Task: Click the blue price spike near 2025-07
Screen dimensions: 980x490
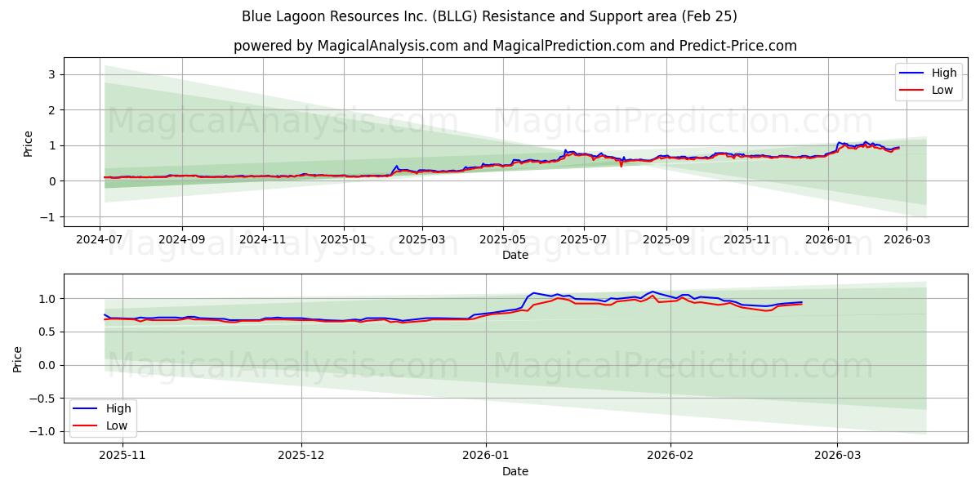Action: [563, 150]
